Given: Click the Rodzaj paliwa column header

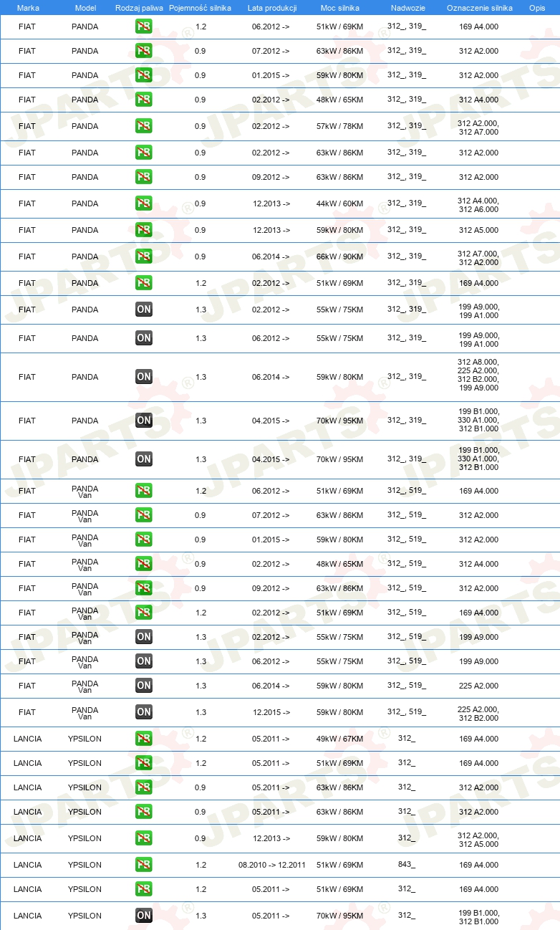Looking at the screenshot, I should point(139,8).
